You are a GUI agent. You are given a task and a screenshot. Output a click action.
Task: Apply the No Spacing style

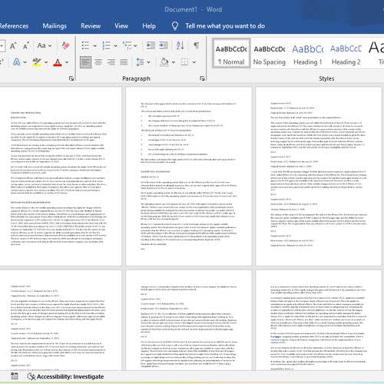tap(269, 54)
